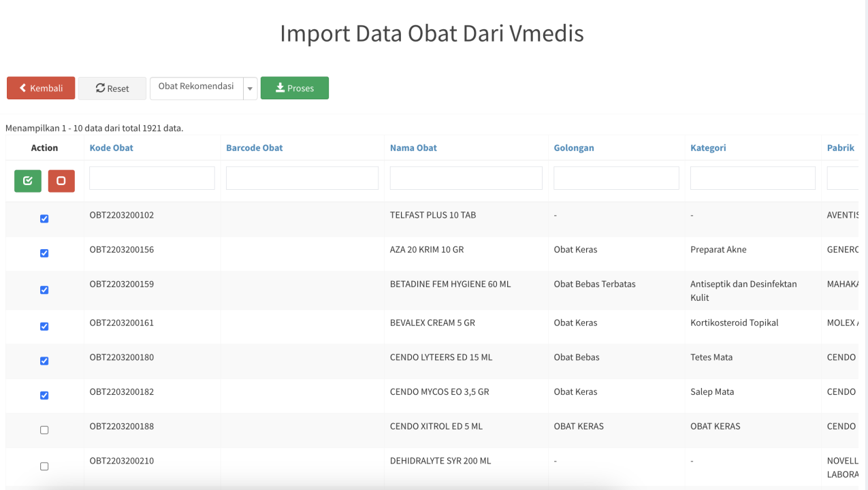Click the green select-all check icon
Screen dimensions: 868x490
point(28,181)
